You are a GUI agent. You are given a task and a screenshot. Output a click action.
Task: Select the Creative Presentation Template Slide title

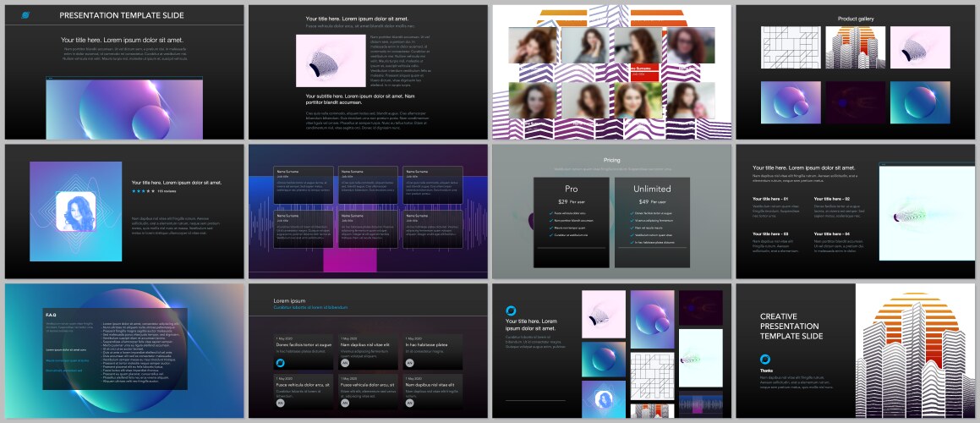[789, 326]
